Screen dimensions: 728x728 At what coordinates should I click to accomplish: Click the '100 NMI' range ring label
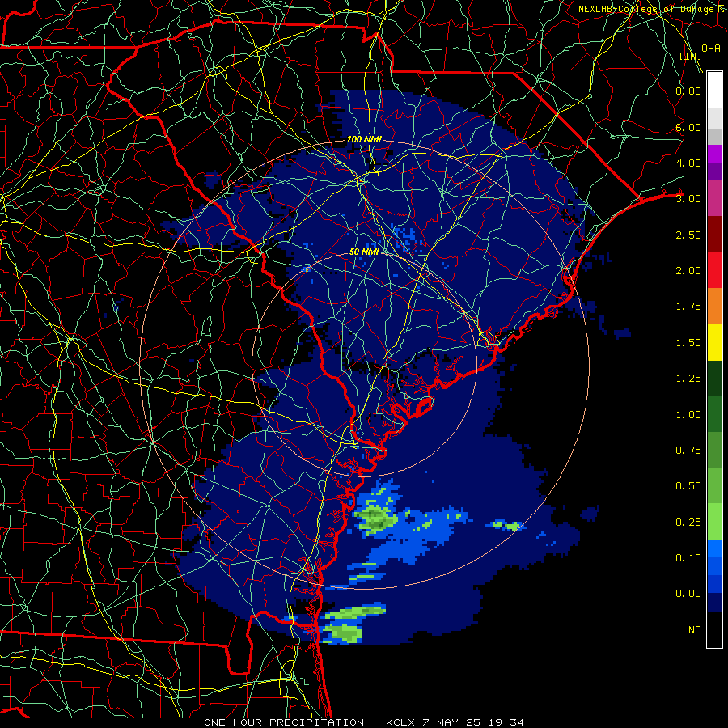364,139
